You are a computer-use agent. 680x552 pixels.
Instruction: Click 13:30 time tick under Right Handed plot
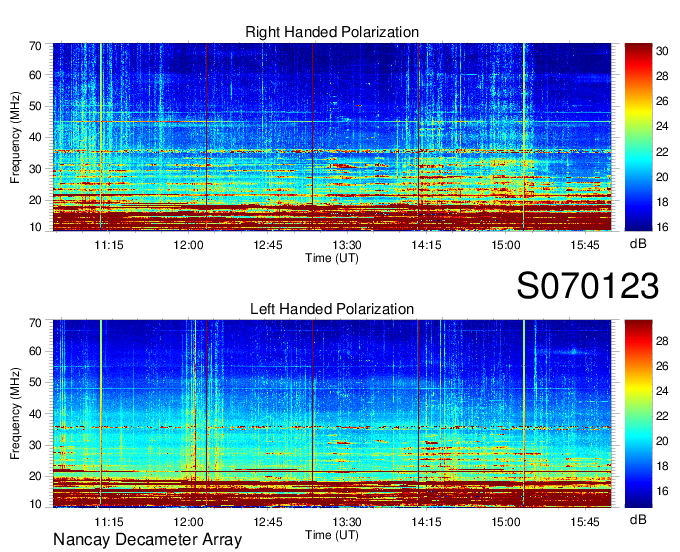click(347, 245)
